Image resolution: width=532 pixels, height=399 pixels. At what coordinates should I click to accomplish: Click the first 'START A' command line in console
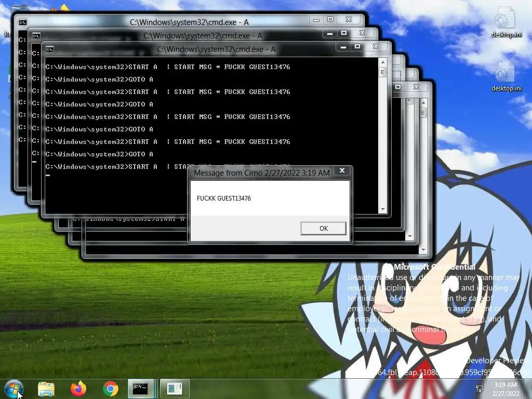click(x=168, y=67)
